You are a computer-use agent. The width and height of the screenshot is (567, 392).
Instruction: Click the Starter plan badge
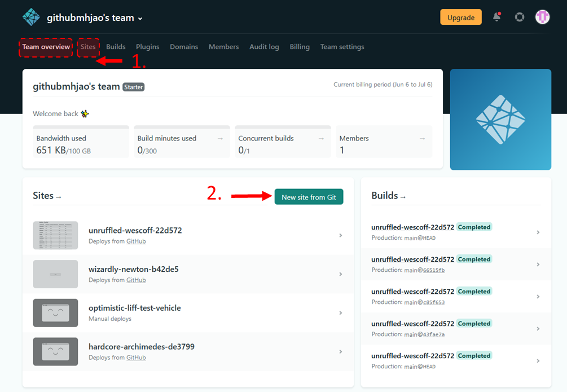(x=134, y=87)
